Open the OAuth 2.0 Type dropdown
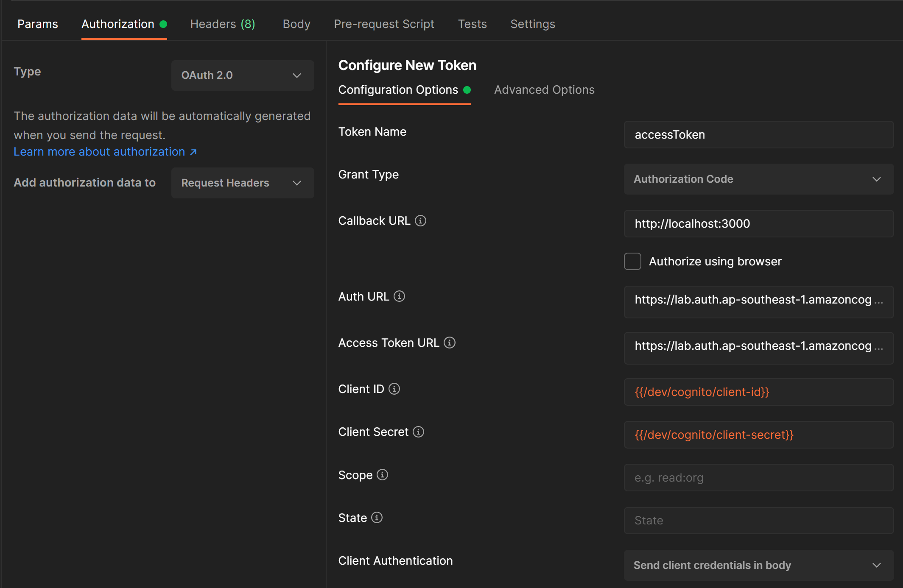Screen dimensions: 903x588 click(243, 75)
